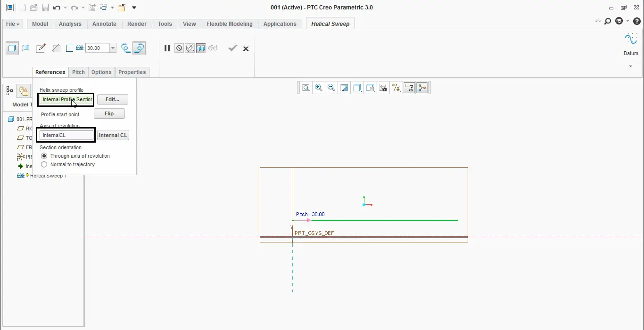Viewport: 644px width, 330px height.
Task: Open the Options tab
Action: pyautogui.click(x=101, y=72)
